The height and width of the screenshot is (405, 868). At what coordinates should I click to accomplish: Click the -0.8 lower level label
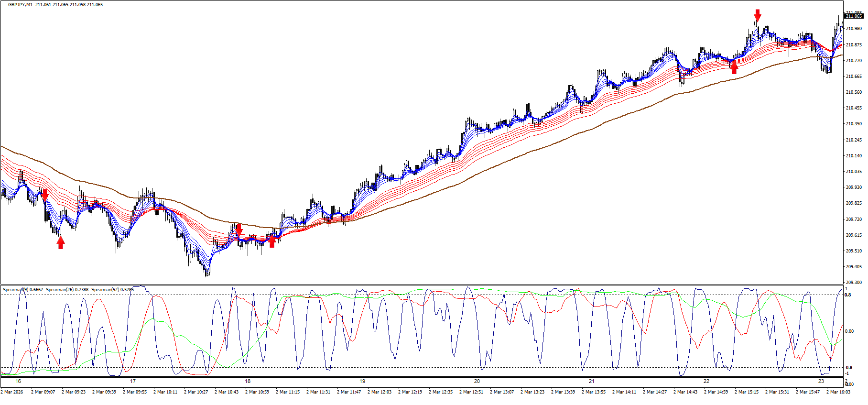[848, 368]
